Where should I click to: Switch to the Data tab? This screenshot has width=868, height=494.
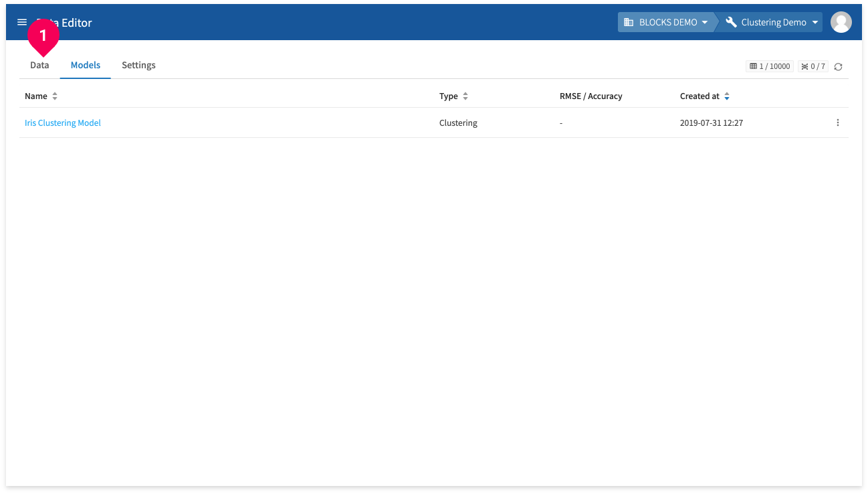coord(39,65)
